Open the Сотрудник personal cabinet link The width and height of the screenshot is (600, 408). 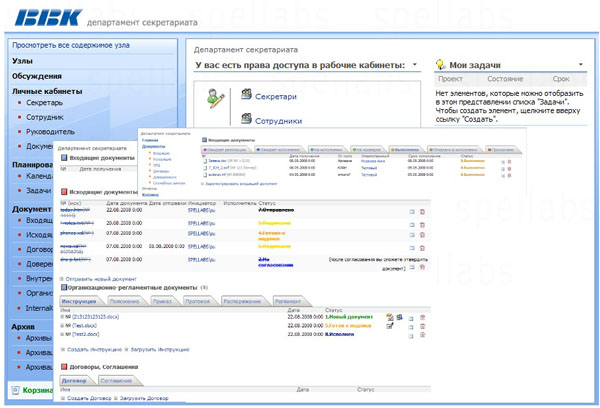(x=45, y=117)
